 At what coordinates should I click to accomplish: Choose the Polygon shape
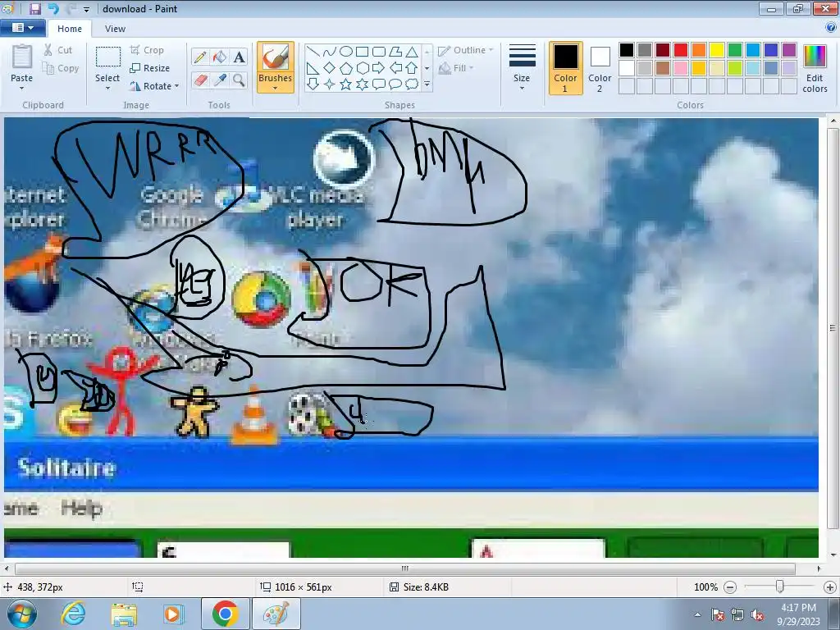(395, 52)
